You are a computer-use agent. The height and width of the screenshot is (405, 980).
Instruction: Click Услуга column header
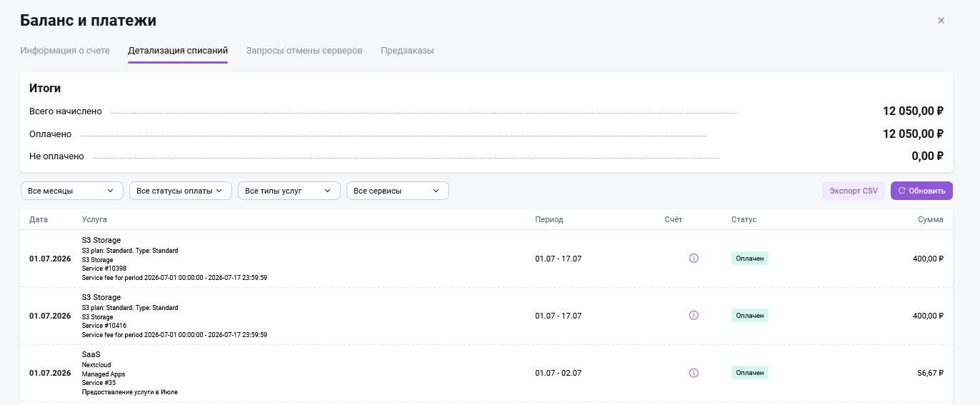tap(94, 219)
